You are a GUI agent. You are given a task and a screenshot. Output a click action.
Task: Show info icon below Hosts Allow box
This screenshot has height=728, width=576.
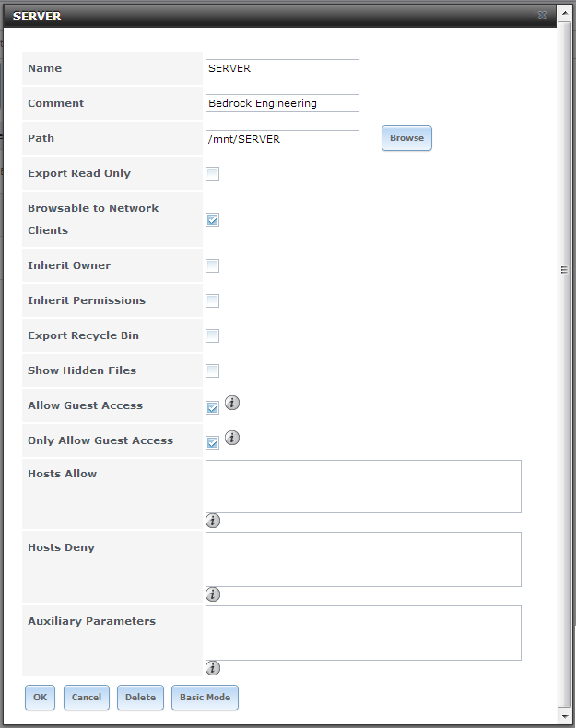pyautogui.click(x=213, y=521)
